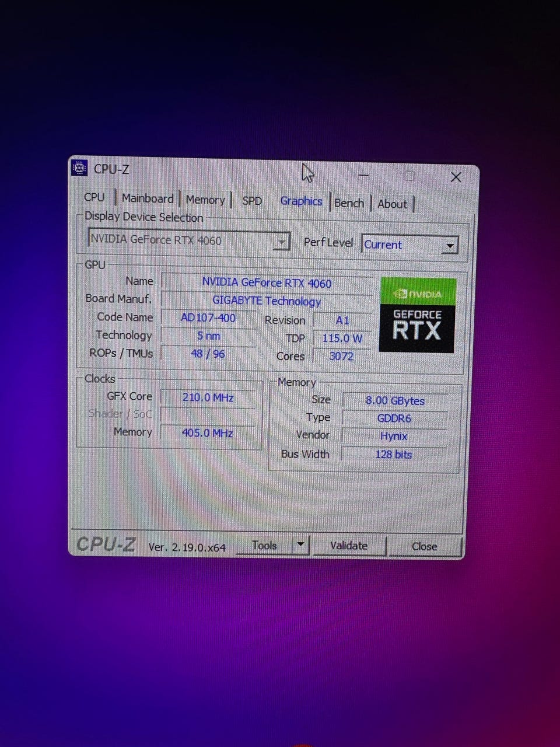Screen dimensions: 560x747
Task: Click the TDP 115.0 W value
Action: tap(342, 338)
